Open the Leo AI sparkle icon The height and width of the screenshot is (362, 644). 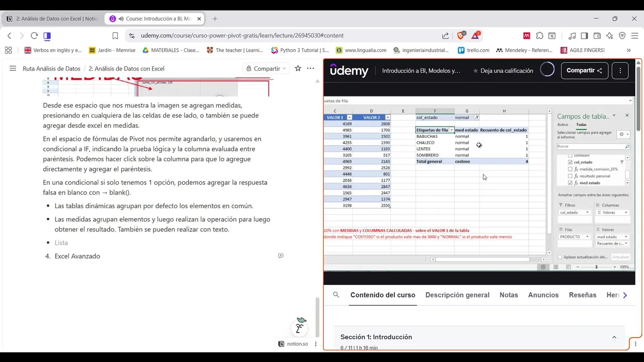coord(610,36)
